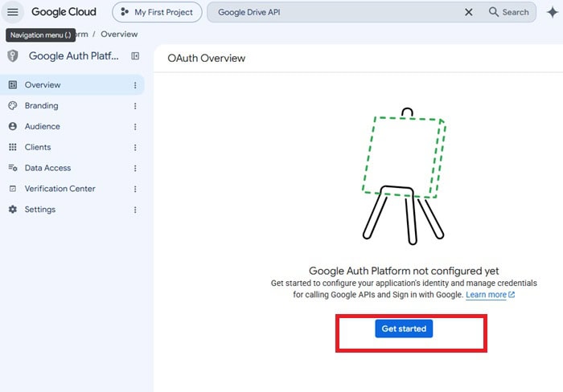
Task: Click the Branding palette icon
Action: [x=13, y=106]
